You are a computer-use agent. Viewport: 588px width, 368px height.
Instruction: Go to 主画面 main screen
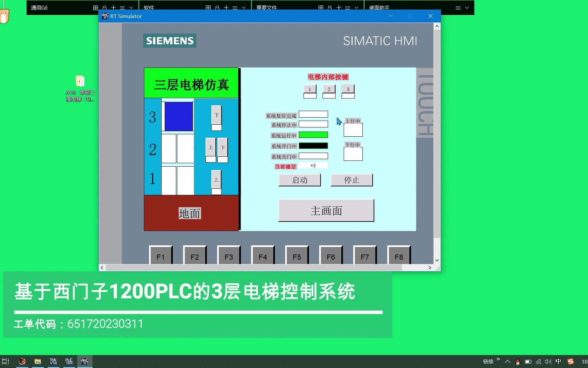coord(326,210)
